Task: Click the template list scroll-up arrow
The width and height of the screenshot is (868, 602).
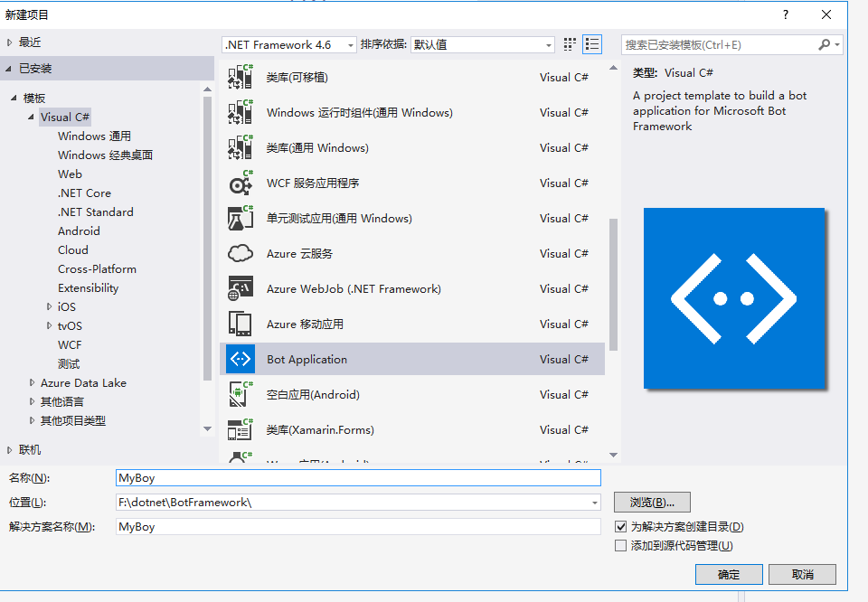Action: click(x=613, y=68)
